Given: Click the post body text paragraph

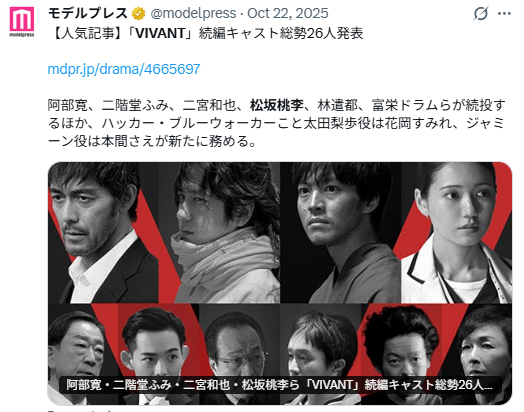Looking at the screenshot, I should [276, 123].
